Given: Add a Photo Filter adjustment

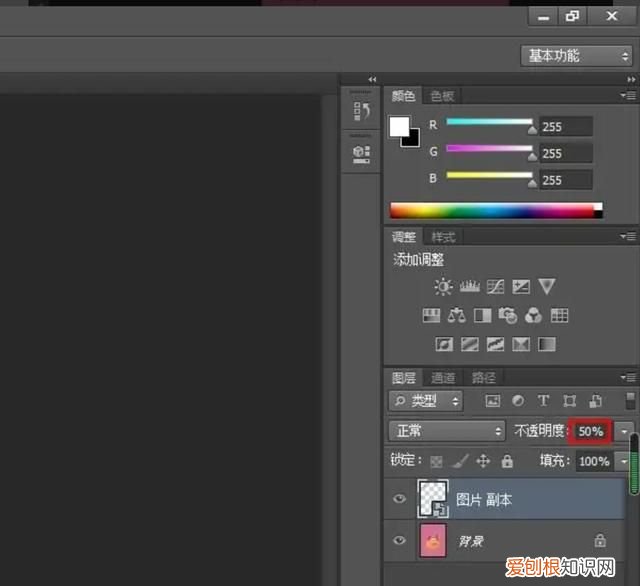Looking at the screenshot, I should tap(508, 315).
